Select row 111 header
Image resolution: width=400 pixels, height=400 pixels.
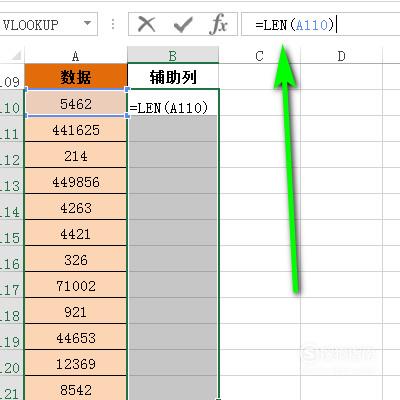click(12, 129)
